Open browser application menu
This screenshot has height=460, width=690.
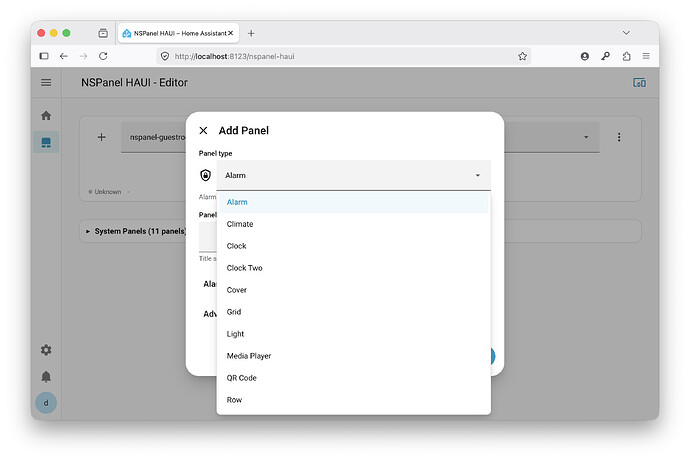pyautogui.click(x=646, y=56)
